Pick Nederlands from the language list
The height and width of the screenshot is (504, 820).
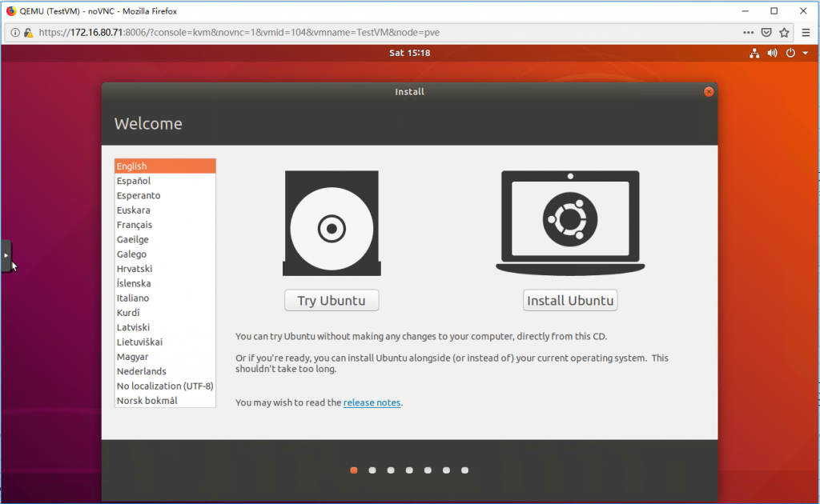pyautogui.click(x=165, y=371)
